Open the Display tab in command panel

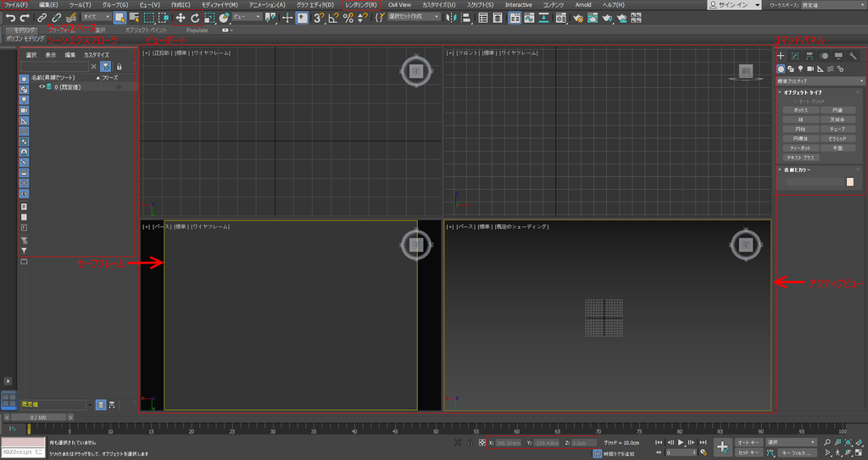click(x=838, y=56)
